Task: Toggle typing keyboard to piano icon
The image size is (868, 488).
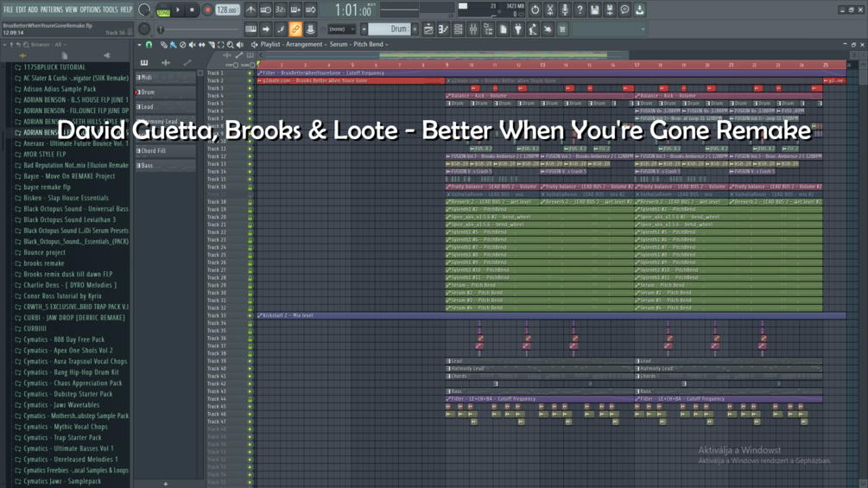Action: click(250, 29)
